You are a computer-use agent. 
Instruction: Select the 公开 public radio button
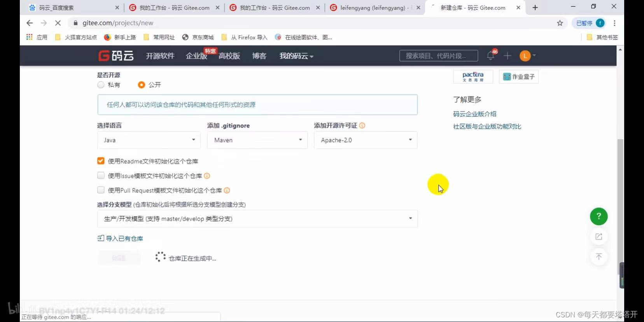tap(142, 85)
